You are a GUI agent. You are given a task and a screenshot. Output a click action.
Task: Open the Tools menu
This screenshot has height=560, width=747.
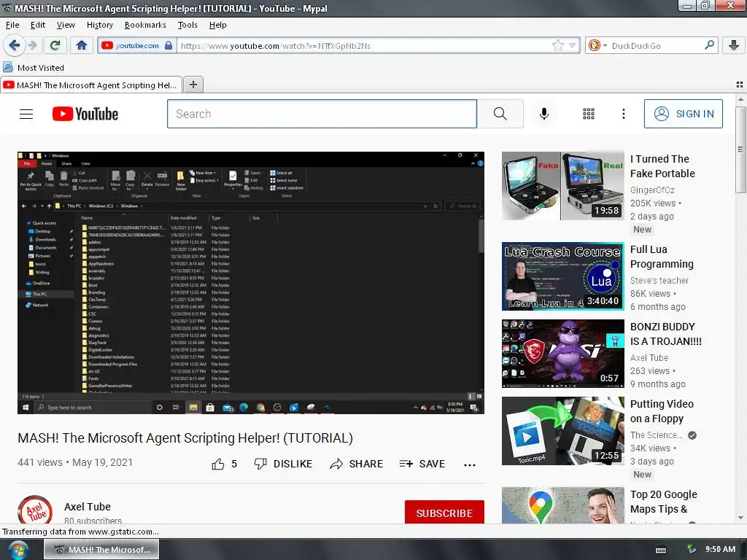point(187,25)
